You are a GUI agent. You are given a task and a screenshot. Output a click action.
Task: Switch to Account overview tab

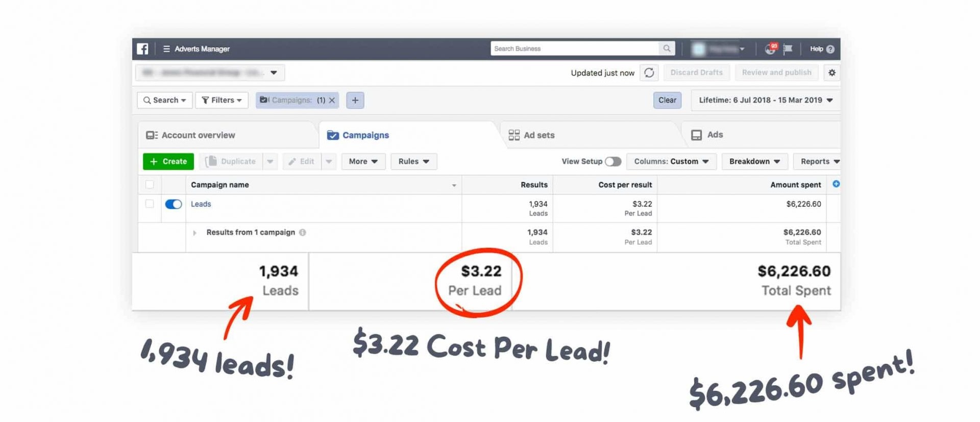227,135
